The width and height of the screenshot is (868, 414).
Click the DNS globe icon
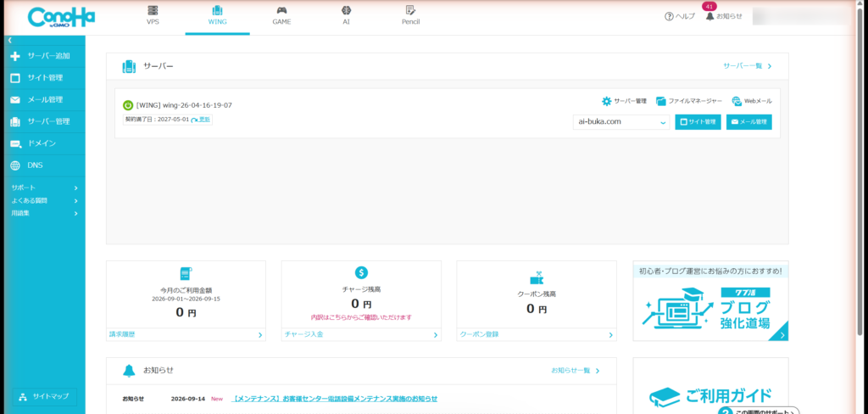coord(15,165)
